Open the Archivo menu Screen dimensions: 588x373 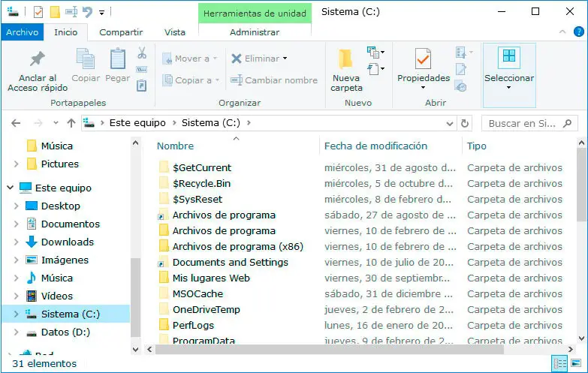22,32
